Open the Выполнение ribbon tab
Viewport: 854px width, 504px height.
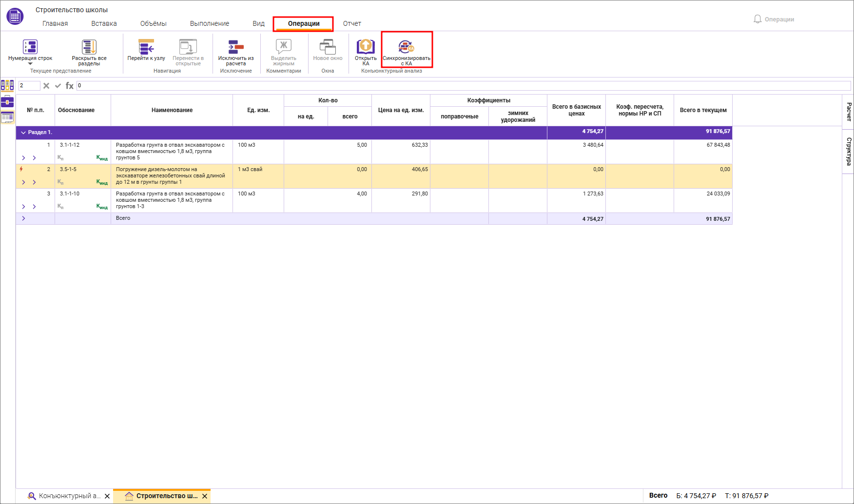coord(210,23)
